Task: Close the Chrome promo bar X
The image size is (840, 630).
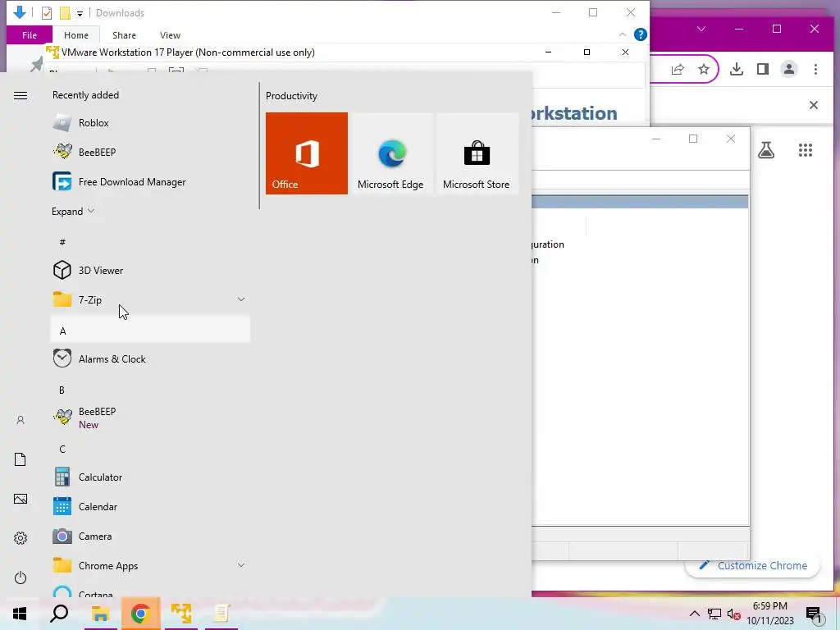Action: [813, 105]
